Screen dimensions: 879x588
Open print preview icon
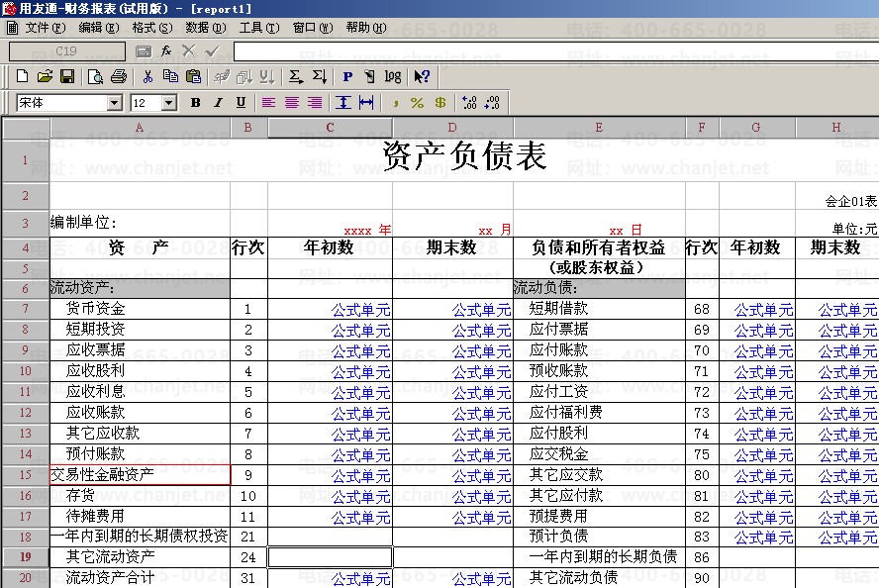(x=95, y=76)
